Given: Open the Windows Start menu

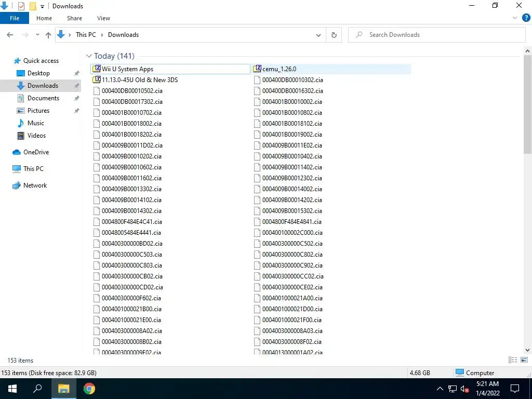Looking at the screenshot, I should click(x=12, y=389).
